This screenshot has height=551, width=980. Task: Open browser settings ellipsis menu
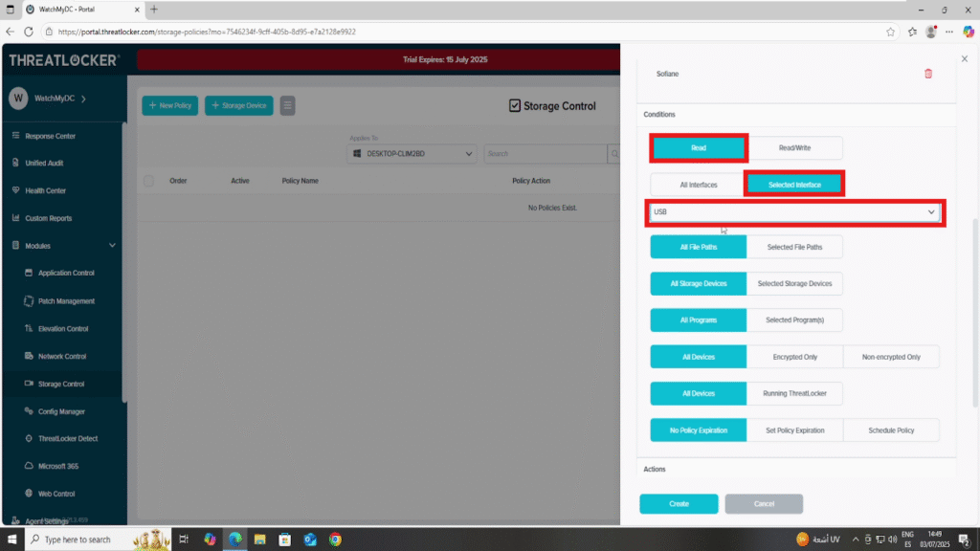949,32
